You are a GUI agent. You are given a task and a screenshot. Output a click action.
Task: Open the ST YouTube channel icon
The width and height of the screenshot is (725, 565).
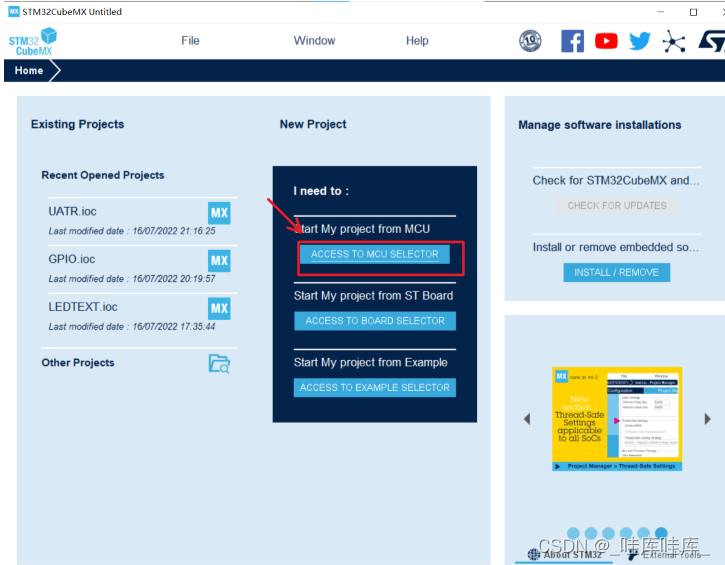[x=606, y=41]
